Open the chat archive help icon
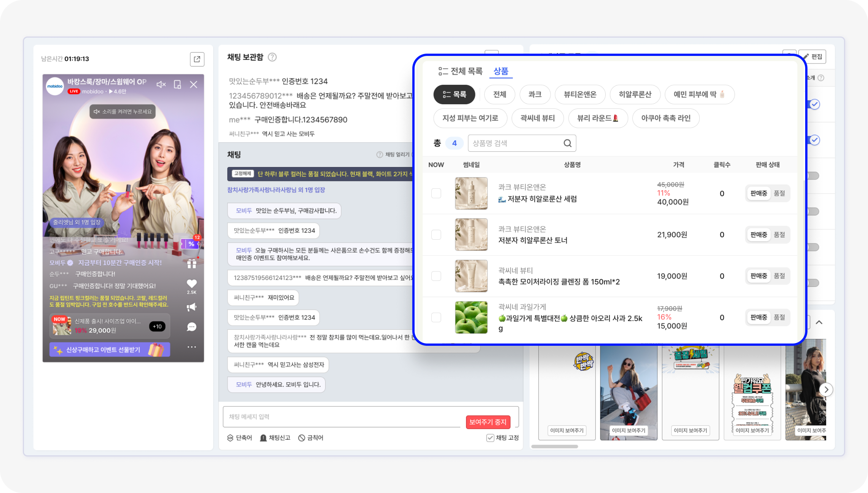The height and width of the screenshot is (493, 868). coord(272,57)
